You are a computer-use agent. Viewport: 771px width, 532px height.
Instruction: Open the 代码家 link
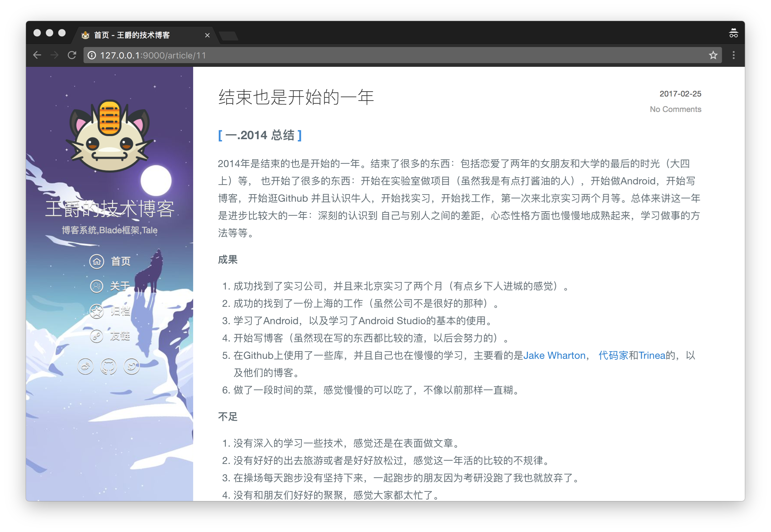[613, 355]
